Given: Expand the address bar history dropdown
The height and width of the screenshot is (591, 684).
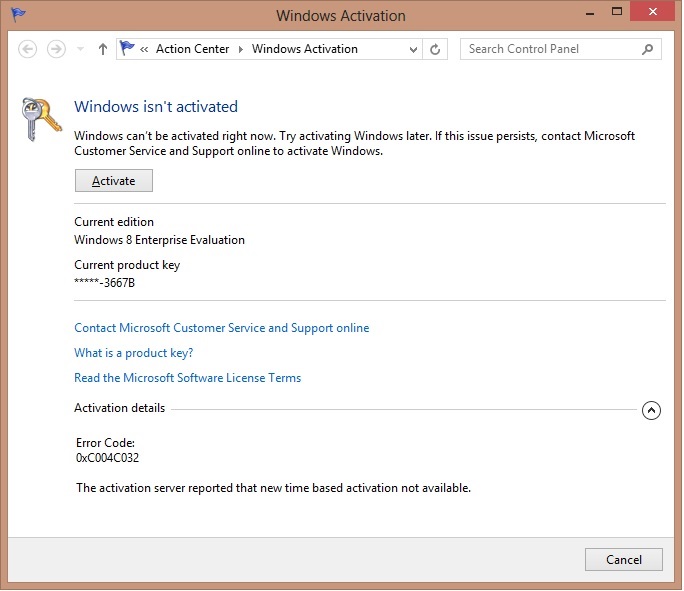Looking at the screenshot, I should tap(413, 49).
